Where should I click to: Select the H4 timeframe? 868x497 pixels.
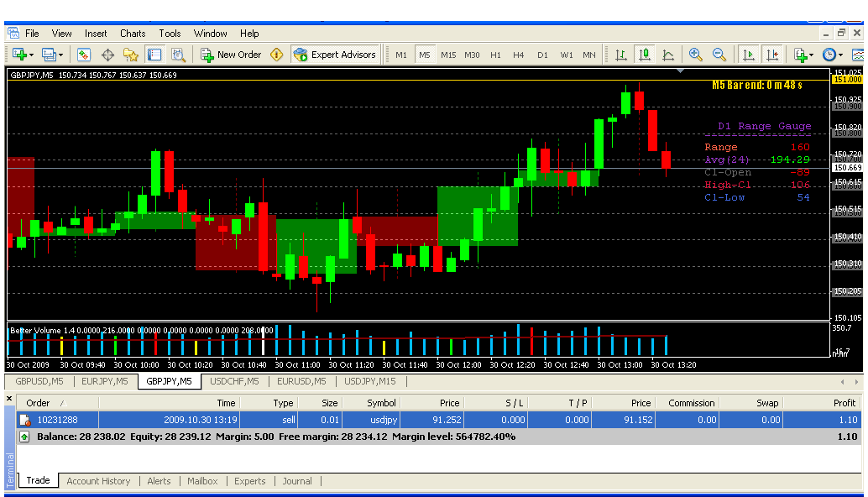(519, 55)
